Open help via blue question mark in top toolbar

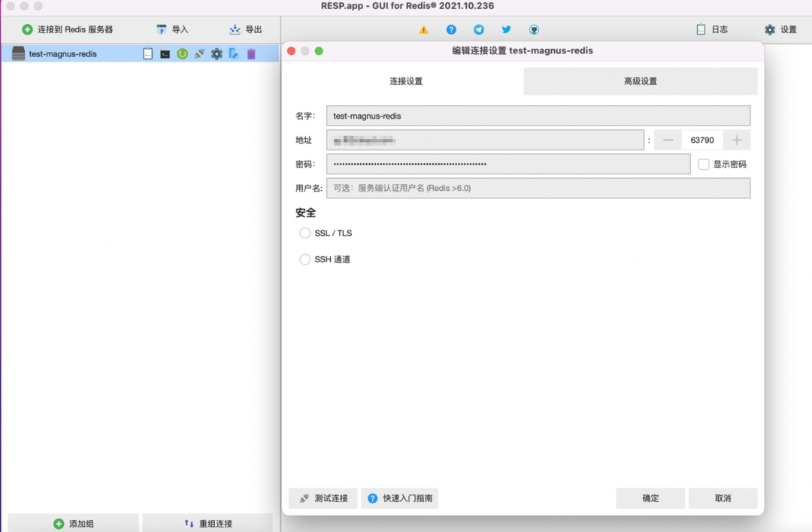pyautogui.click(x=451, y=29)
